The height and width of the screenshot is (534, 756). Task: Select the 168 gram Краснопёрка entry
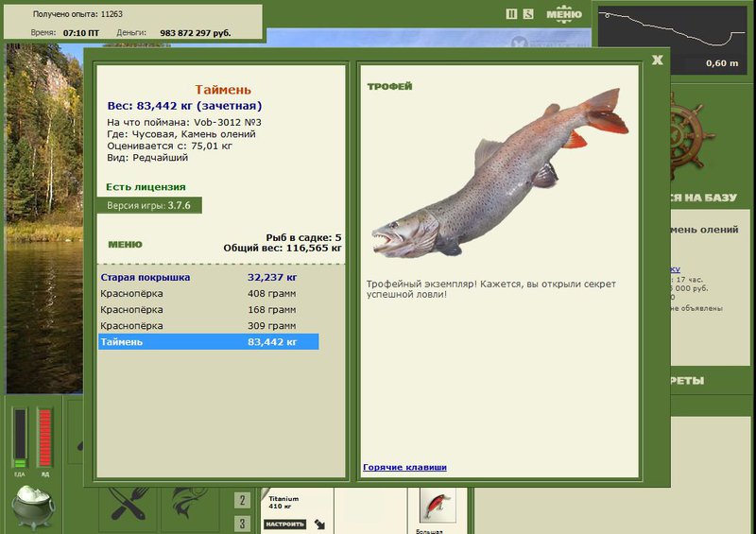[x=208, y=310]
